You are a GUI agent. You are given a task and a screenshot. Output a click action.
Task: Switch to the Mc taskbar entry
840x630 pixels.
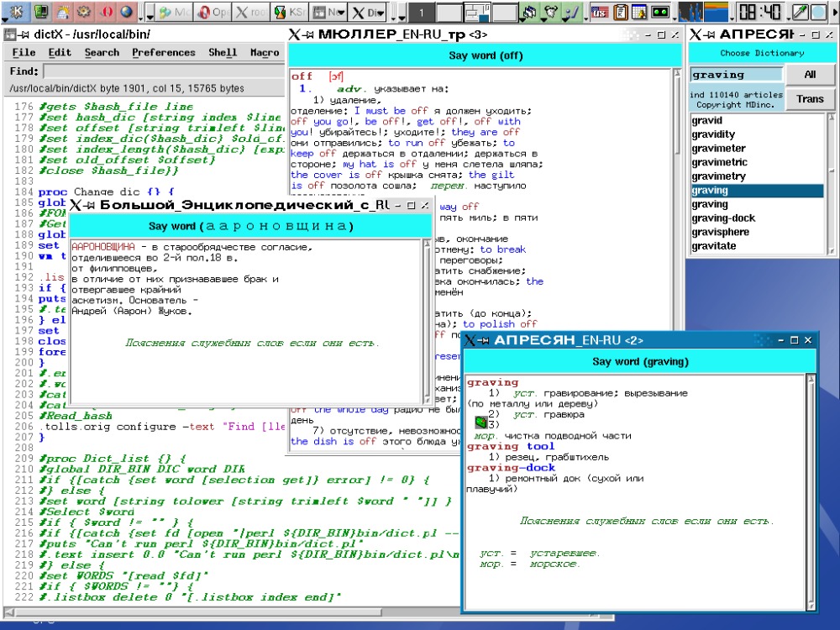coord(174,12)
